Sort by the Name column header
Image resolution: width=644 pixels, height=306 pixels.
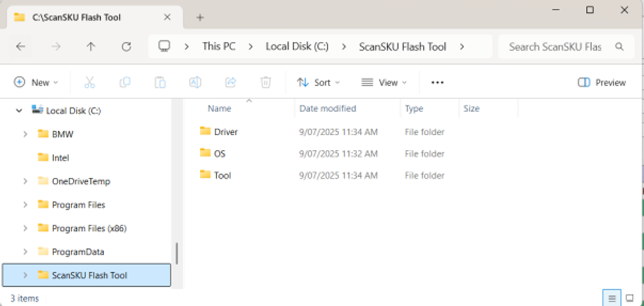tap(220, 108)
